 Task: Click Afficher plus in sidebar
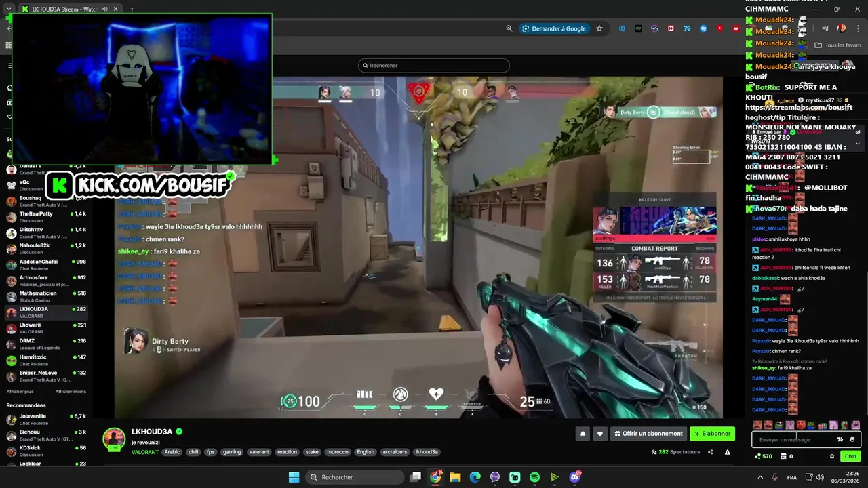(20, 391)
